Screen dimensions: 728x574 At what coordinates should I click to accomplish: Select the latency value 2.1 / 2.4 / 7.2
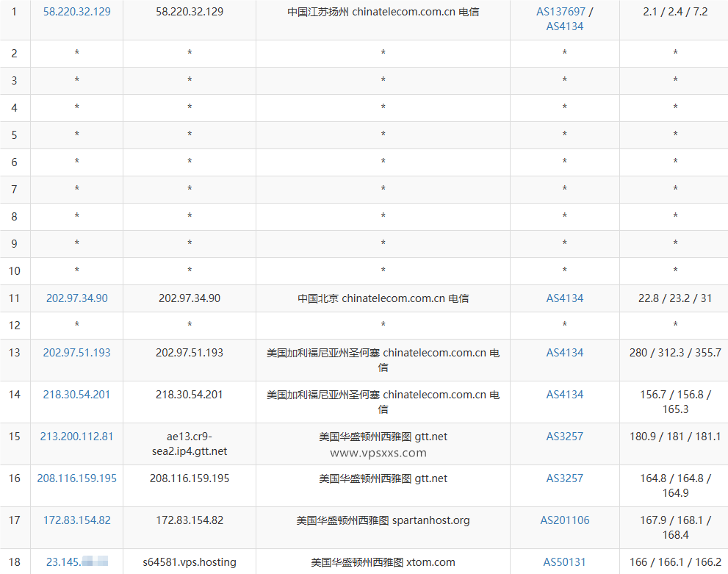pos(675,12)
